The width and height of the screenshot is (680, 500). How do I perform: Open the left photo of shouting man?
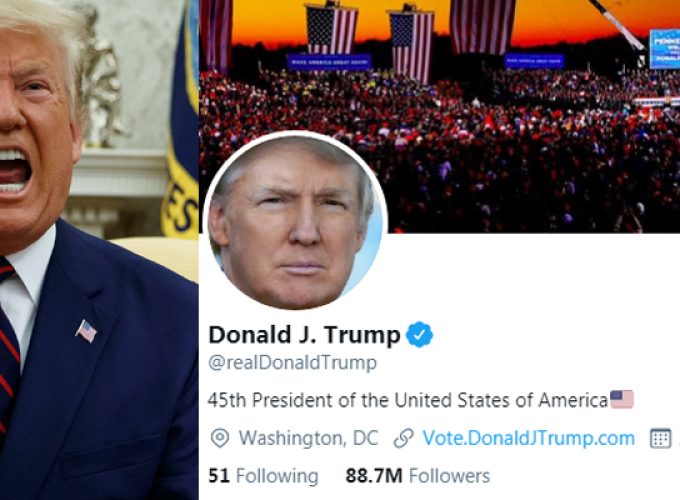pos(99,250)
